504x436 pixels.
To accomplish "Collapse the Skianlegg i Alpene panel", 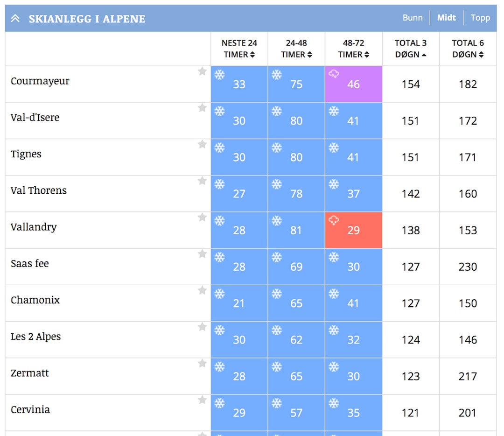I will [15, 19].
